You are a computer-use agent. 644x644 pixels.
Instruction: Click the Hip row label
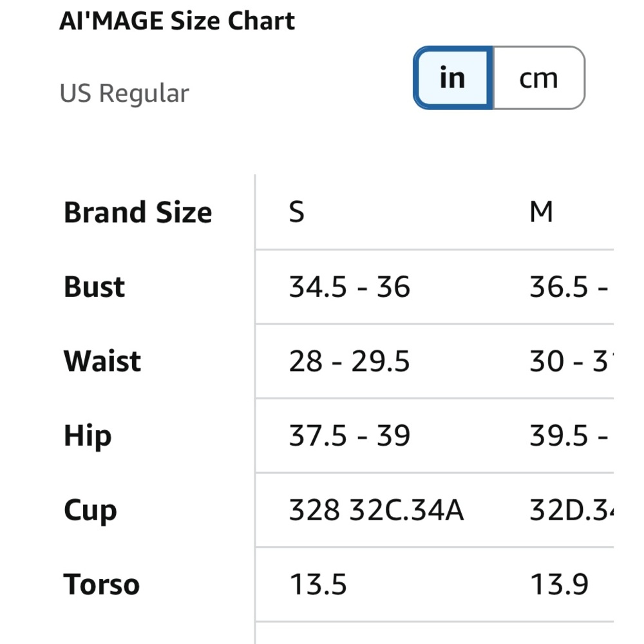[88, 436]
